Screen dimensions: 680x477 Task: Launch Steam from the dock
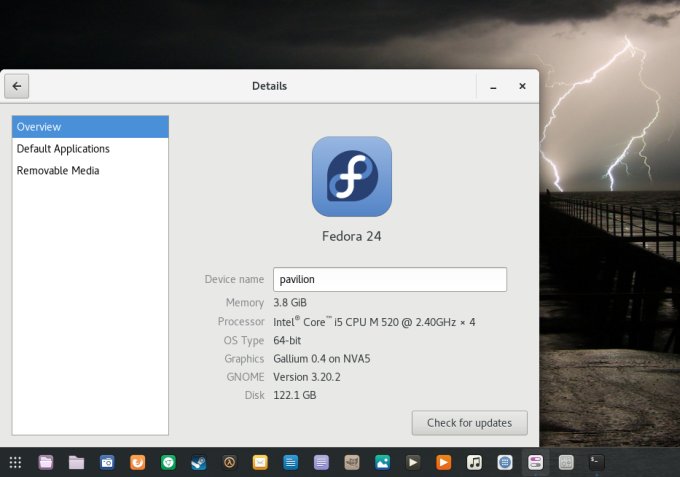coord(199,462)
